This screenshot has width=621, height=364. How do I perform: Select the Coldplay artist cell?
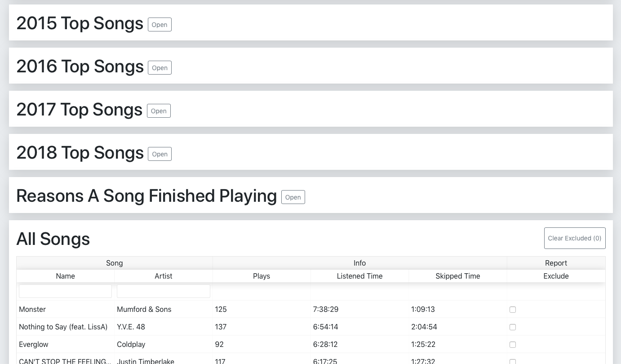point(131,344)
